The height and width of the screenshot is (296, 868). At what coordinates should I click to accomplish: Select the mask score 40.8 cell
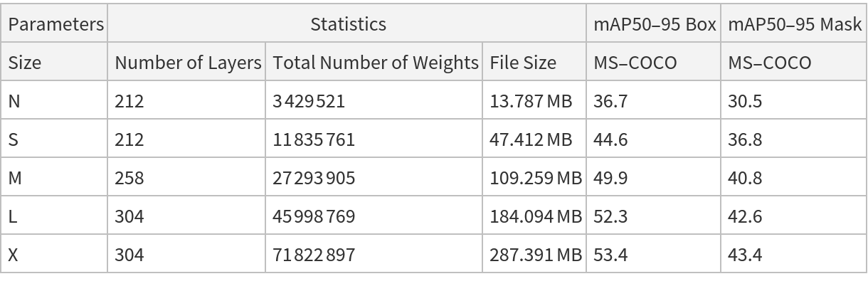[x=744, y=178]
